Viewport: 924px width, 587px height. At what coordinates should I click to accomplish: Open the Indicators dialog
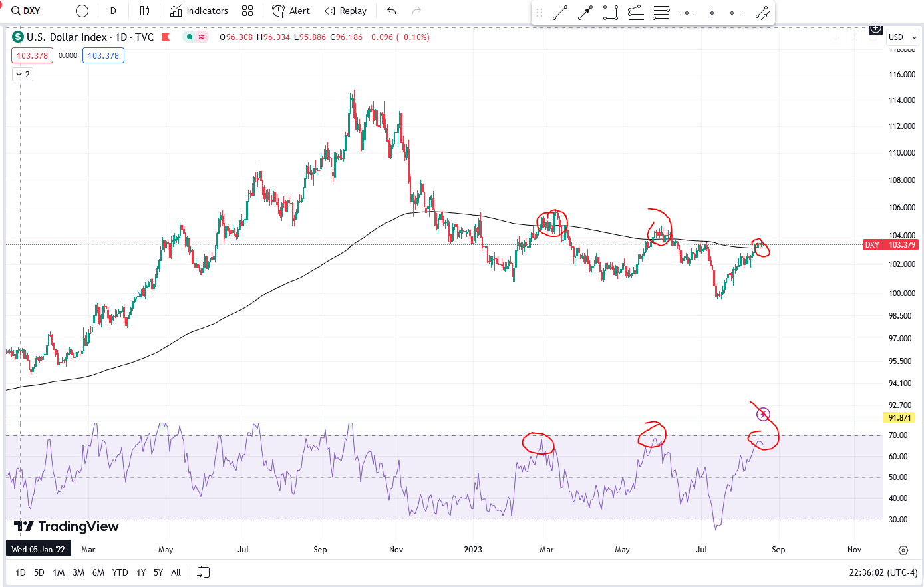(199, 11)
